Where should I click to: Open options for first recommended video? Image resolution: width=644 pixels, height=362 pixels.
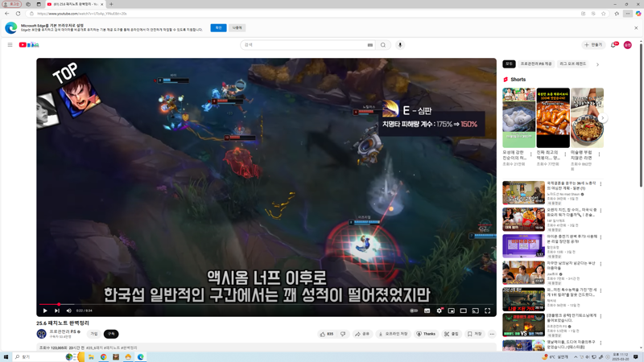pos(601,184)
